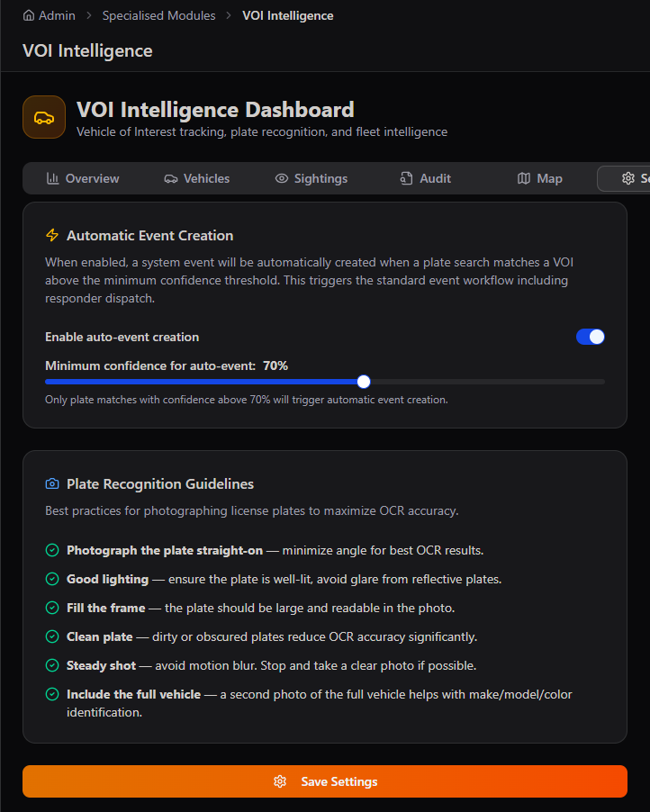Click the document icon on Audit tab
The image size is (650, 812).
407,178
